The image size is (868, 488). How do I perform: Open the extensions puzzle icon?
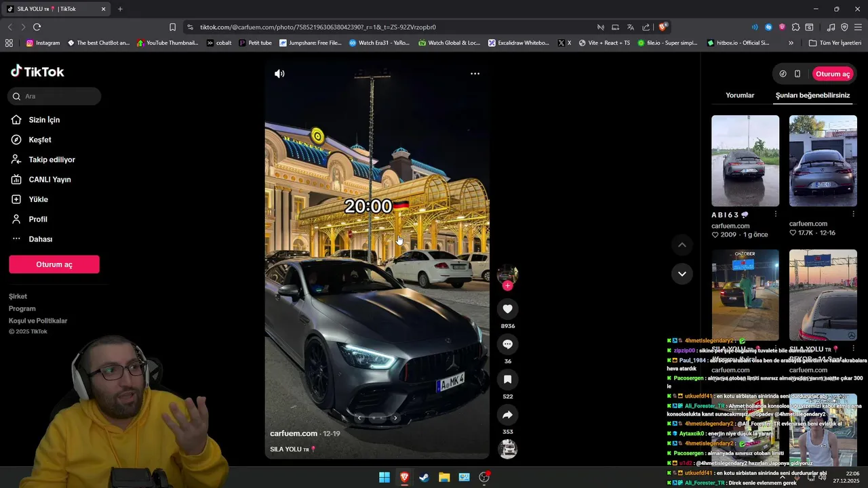tap(795, 27)
